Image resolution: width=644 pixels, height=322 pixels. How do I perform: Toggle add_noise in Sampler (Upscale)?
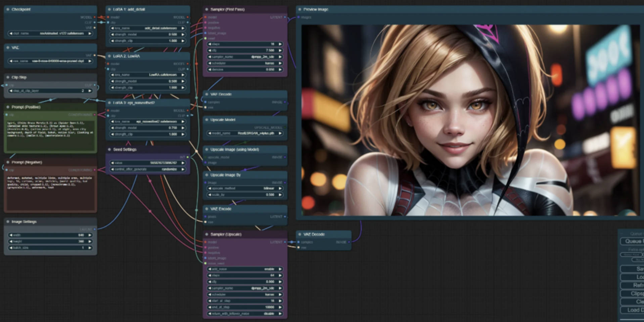(x=245, y=269)
